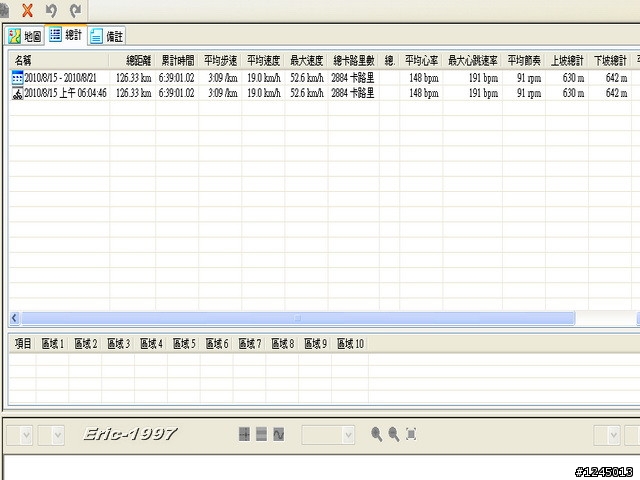Sort by 總距離 column header
The width and height of the screenshot is (640, 480).
click(132, 61)
